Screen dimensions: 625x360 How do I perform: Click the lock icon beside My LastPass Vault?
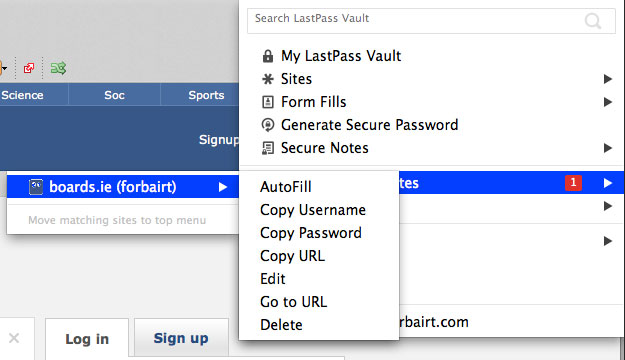pos(268,56)
